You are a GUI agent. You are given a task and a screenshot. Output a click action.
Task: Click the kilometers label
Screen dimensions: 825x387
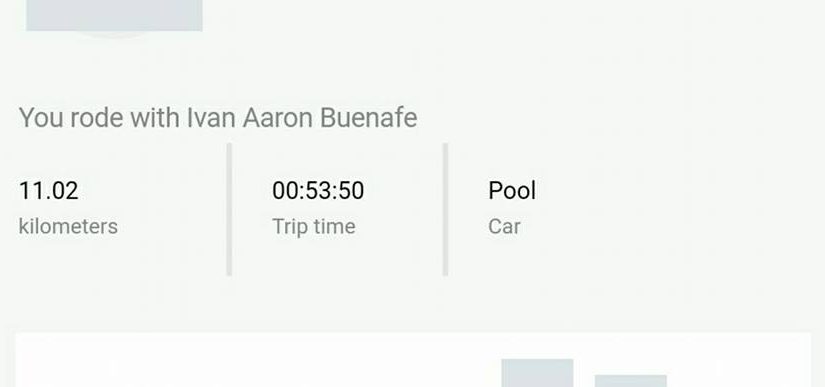pyautogui.click(x=68, y=227)
